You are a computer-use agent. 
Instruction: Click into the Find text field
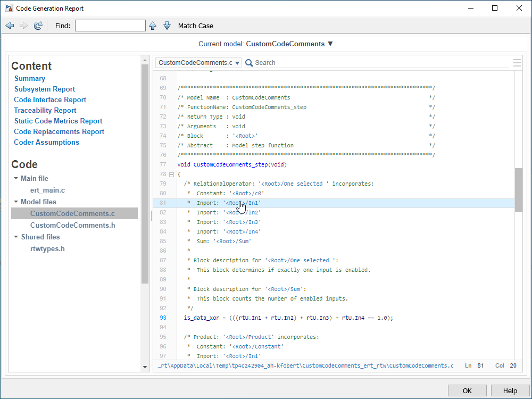click(x=110, y=26)
